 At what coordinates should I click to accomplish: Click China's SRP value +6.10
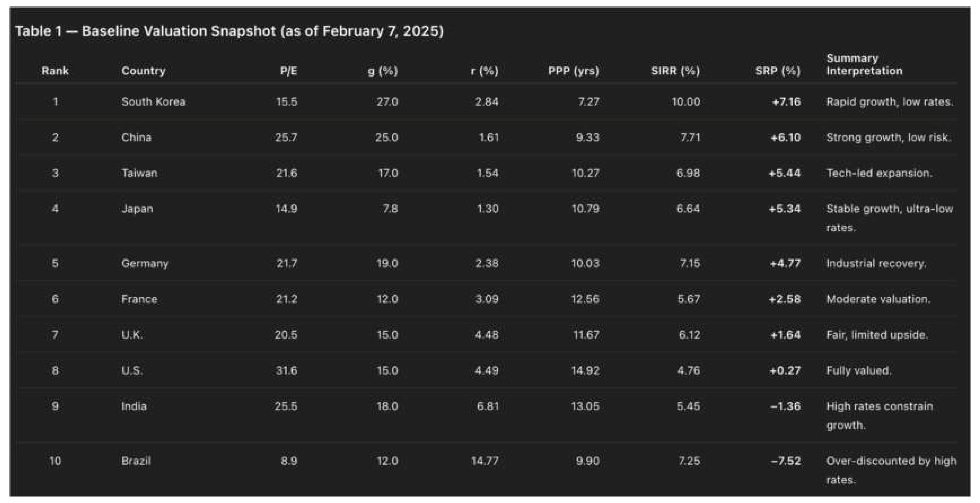pos(785,138)
